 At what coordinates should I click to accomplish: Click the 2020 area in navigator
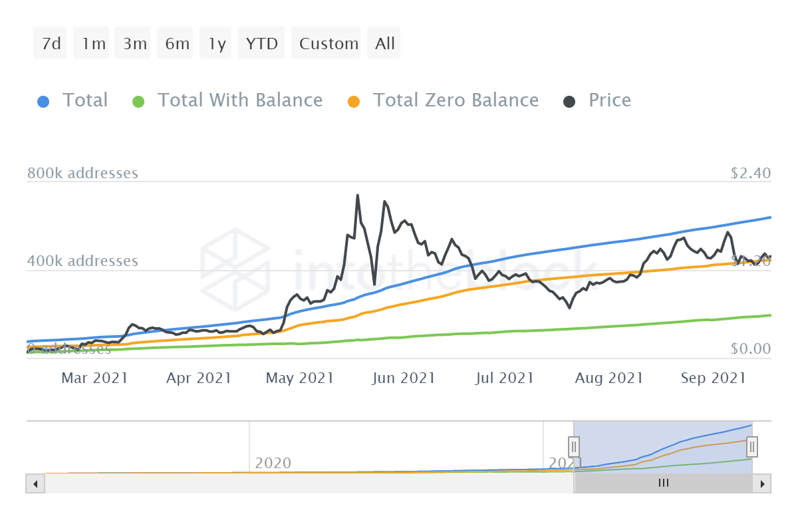[273, 463]
